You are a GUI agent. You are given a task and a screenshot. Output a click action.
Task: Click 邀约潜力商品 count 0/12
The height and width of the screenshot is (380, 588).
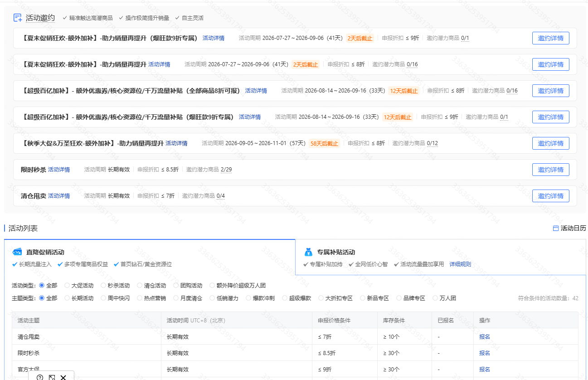click(432, 143)
